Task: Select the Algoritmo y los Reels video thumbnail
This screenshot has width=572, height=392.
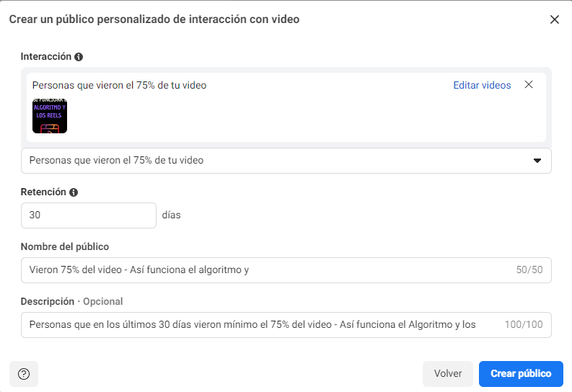Action: (x=50, y=115)
